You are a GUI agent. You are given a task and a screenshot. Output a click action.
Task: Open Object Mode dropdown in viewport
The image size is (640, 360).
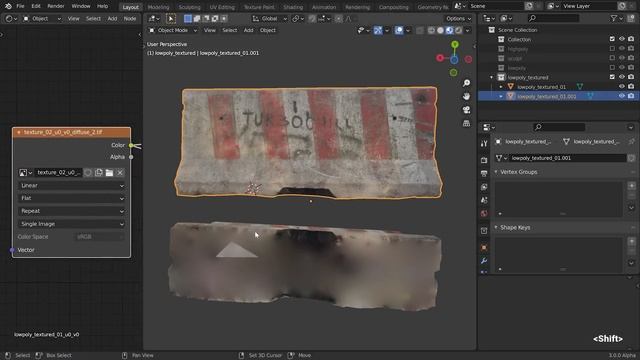coord(173,30)
